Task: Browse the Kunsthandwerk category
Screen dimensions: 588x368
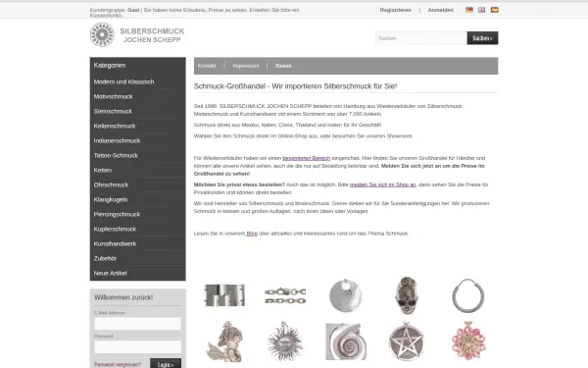Action: pyautogui.click(x=115, y=243)
